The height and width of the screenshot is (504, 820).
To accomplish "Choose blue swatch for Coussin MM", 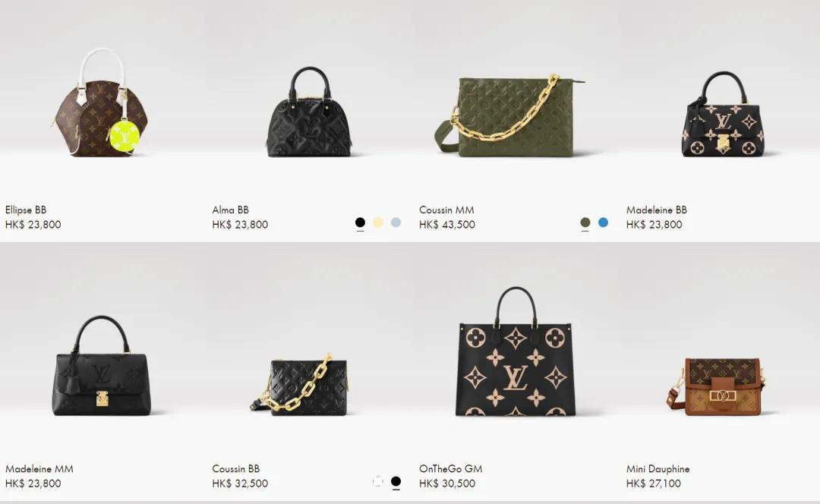I will pyautogui.click(x=603, y=222).
